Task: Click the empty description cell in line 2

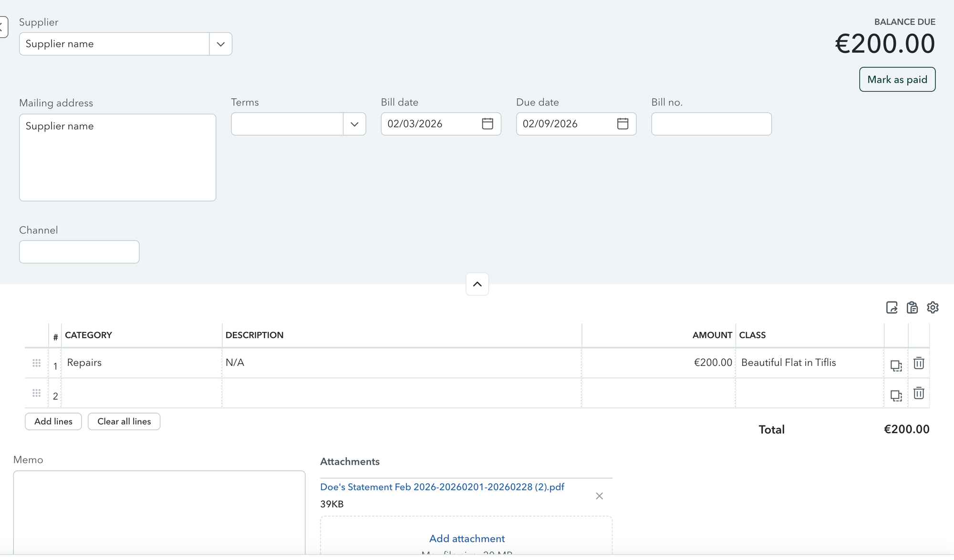Action: 402,393
